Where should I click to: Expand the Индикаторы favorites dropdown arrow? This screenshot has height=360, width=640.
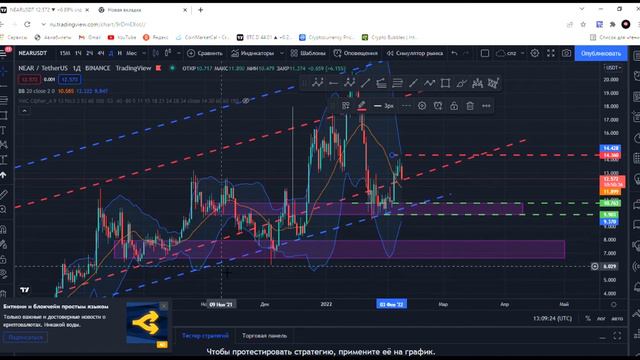pyautogui.click(x=281, y=53)
